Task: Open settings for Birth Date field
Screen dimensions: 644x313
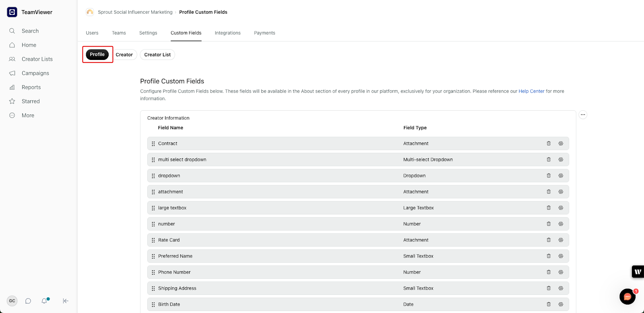Action: [x=561, y=305]
